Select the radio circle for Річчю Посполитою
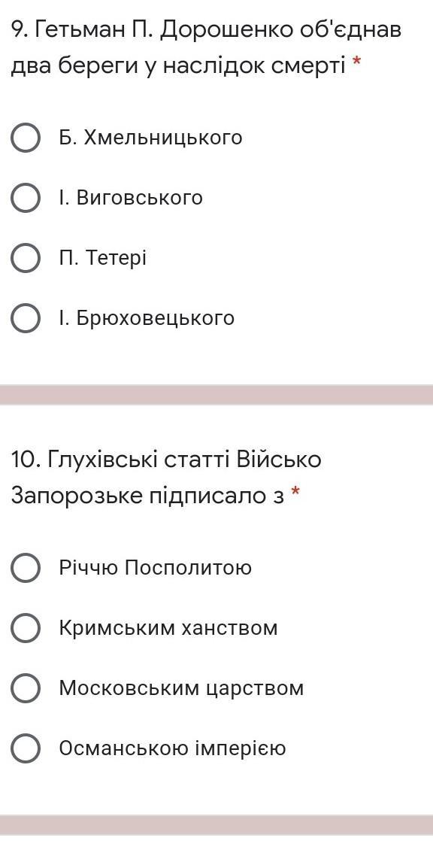The width and height of the screenshot is (433, 868). [x=26, y=568]
